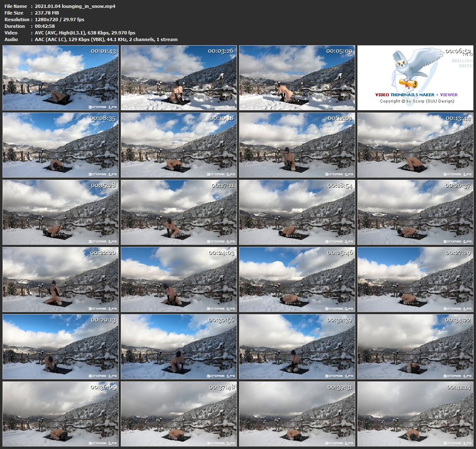Click the Copyright by Scorp text
The image size is (476, 449).
(417, 101)
